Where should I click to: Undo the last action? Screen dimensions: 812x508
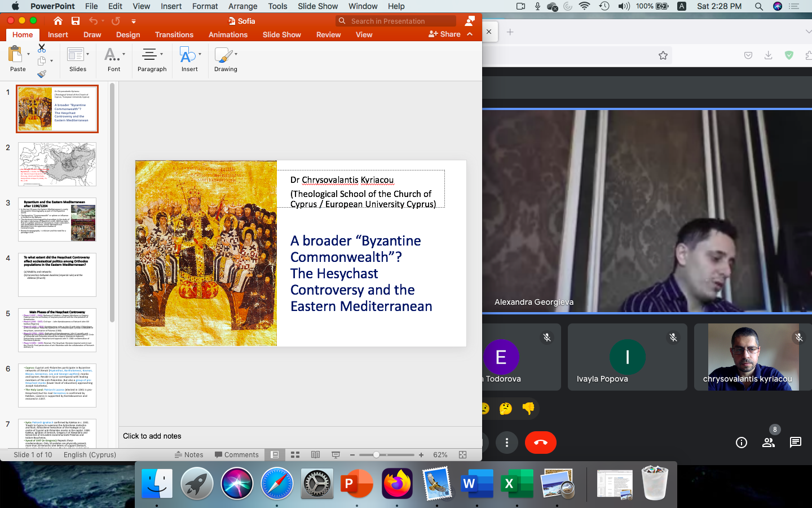pyautogui.click(x=93, y=21)
